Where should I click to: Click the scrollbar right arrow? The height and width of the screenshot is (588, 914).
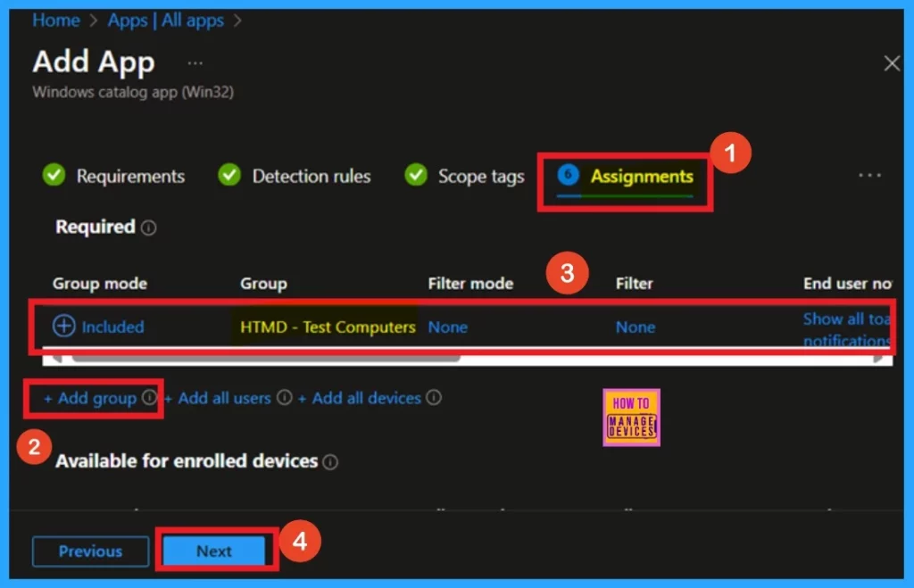click(x=878, y=359)
